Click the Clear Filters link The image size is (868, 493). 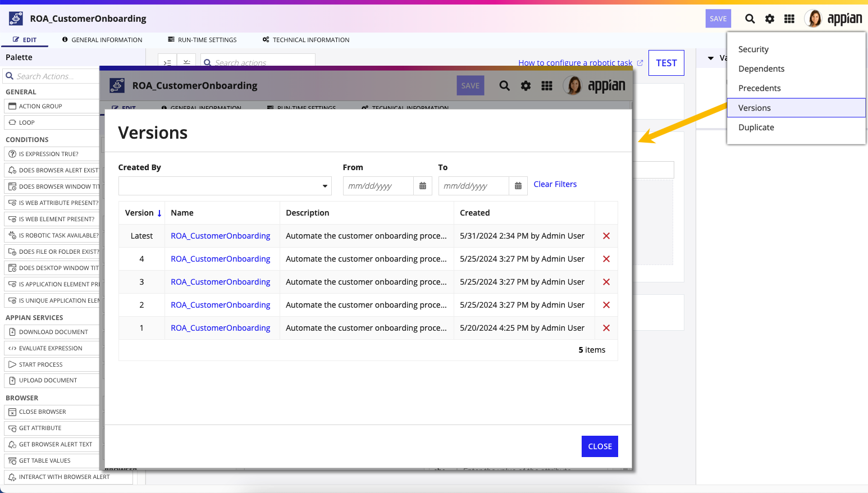(x=555, y=184)
